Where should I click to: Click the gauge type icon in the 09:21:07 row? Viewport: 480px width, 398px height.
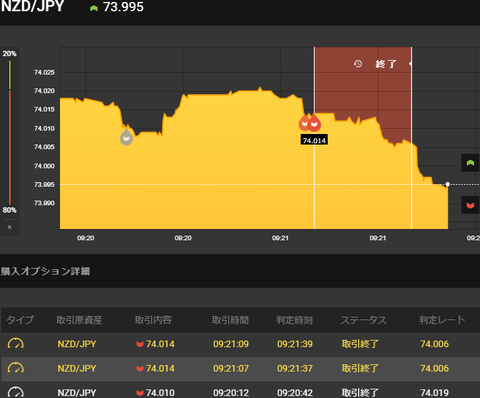[x=16, y=368]
